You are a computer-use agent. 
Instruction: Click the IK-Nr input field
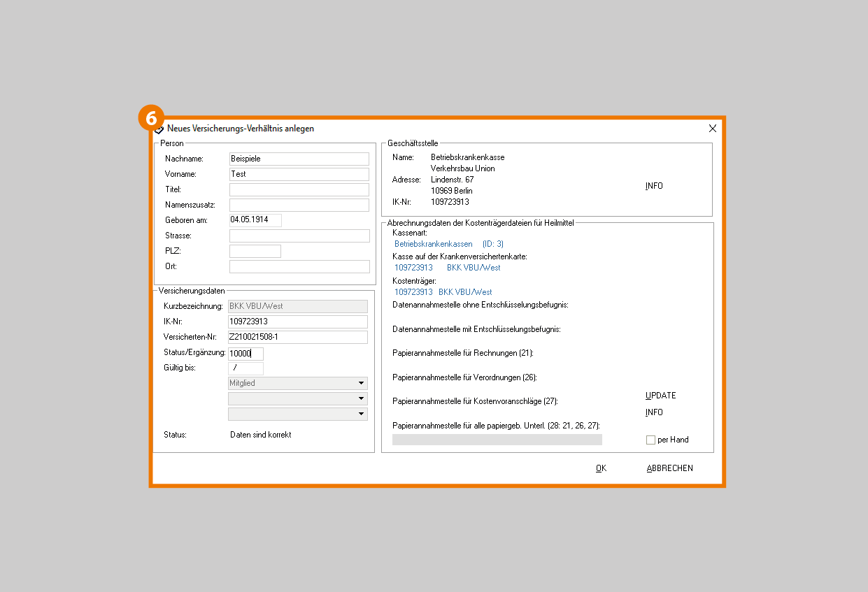(x=297, y=322)
